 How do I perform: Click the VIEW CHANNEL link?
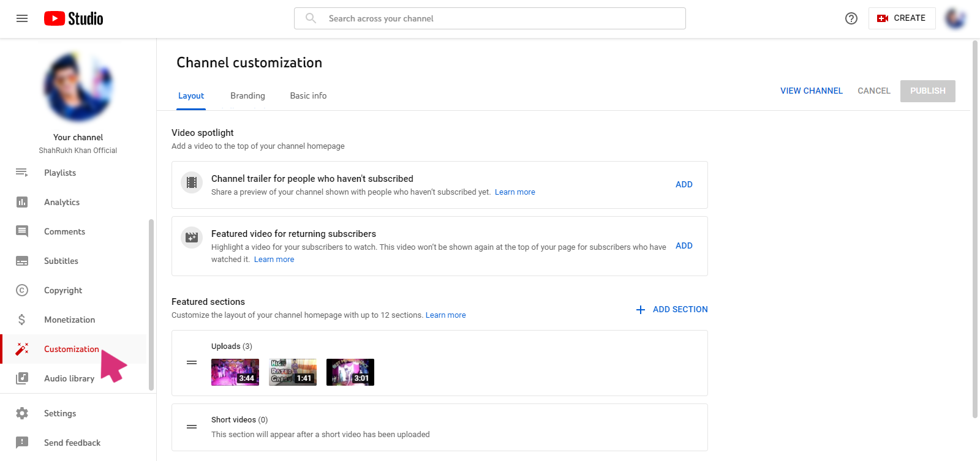(811, 91)
